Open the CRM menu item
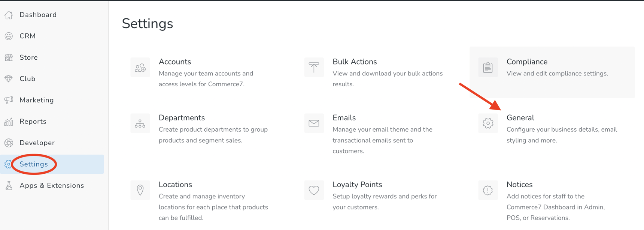Image resolution: width=644 pixels, height=230 pixels. click(27, 36)
